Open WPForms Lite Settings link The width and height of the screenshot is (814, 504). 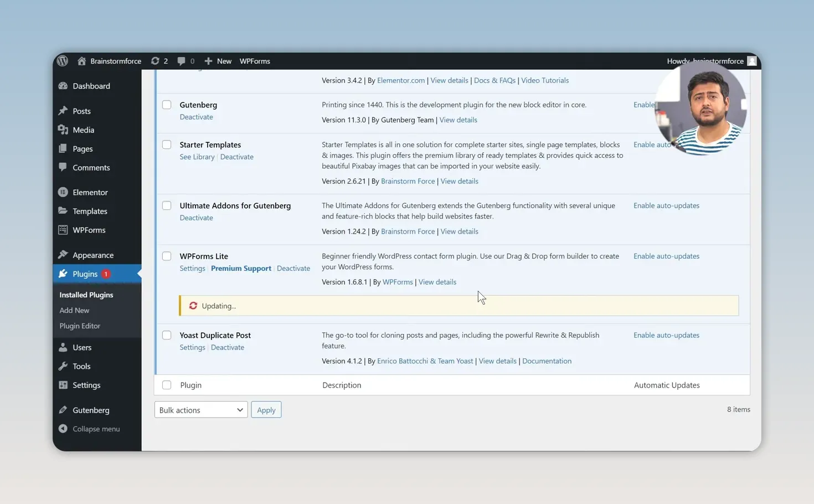pos(192,268)
